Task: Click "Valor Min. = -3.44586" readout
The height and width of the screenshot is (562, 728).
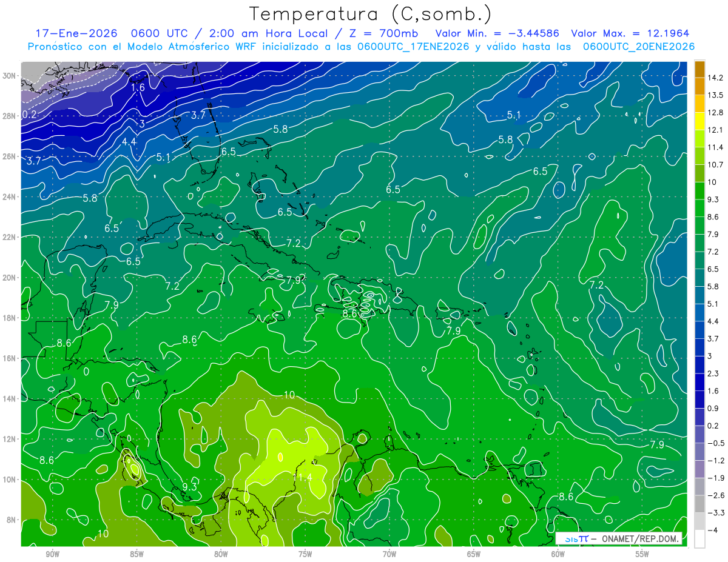Action: (497, 33)
